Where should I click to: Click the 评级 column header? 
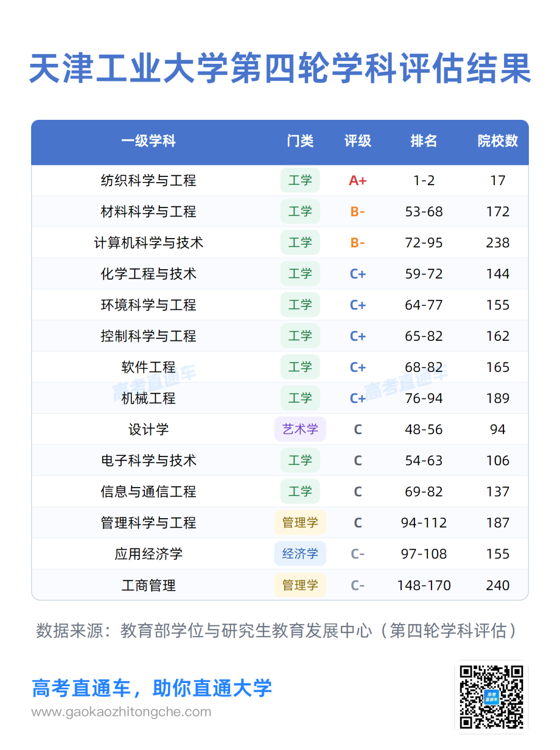pyautogui.click(x=358, y=141)
